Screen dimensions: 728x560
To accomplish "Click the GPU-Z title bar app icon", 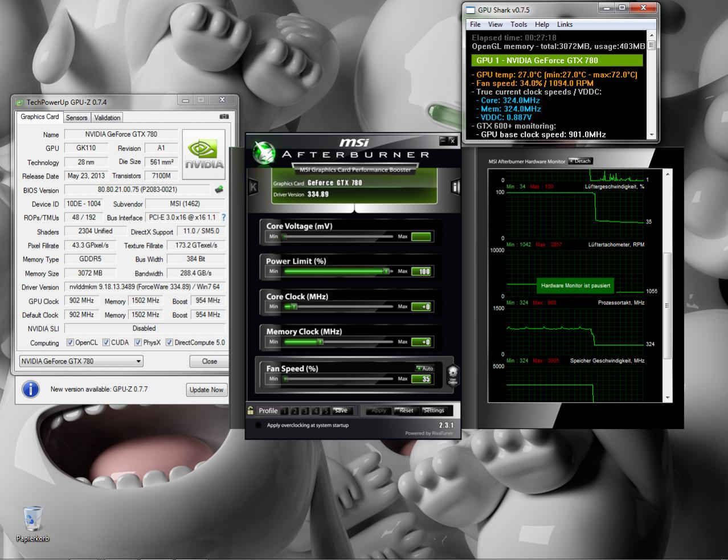I will pos(19,103).
